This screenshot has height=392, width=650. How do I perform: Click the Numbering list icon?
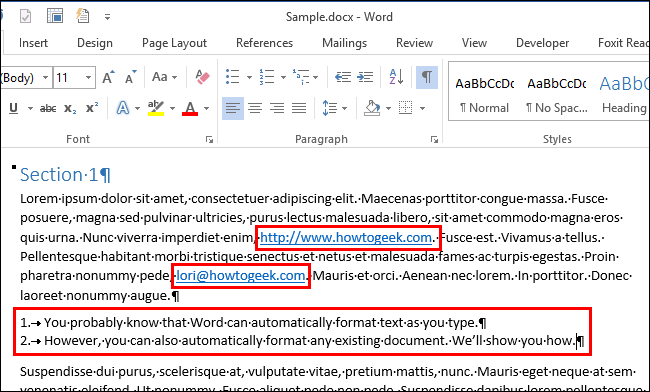coord(267,77)
